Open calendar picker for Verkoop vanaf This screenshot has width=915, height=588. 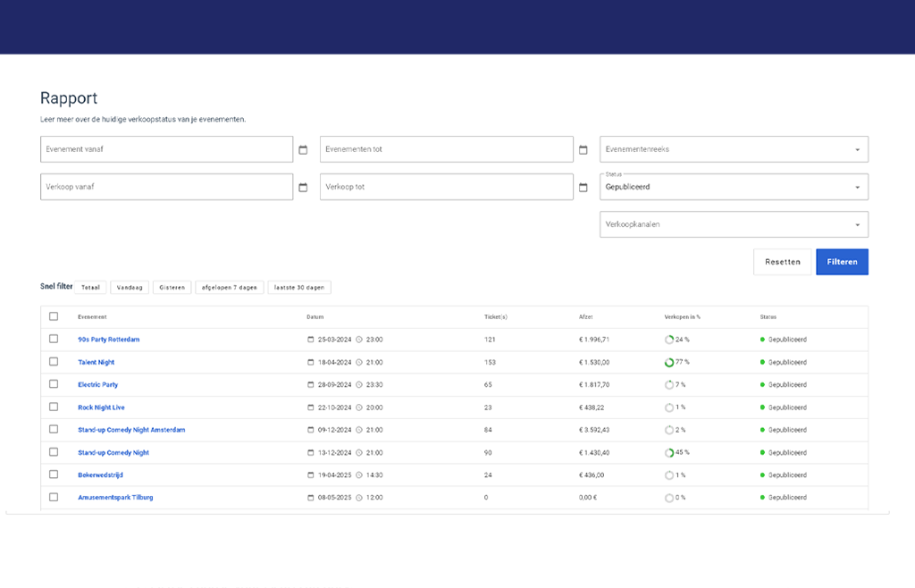[x=303, y=188]
